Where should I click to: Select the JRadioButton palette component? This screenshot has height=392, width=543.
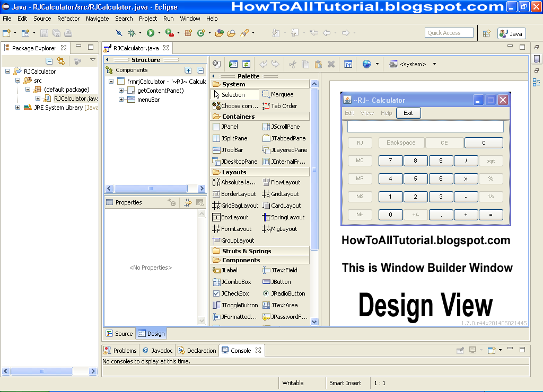coord(284,293)
